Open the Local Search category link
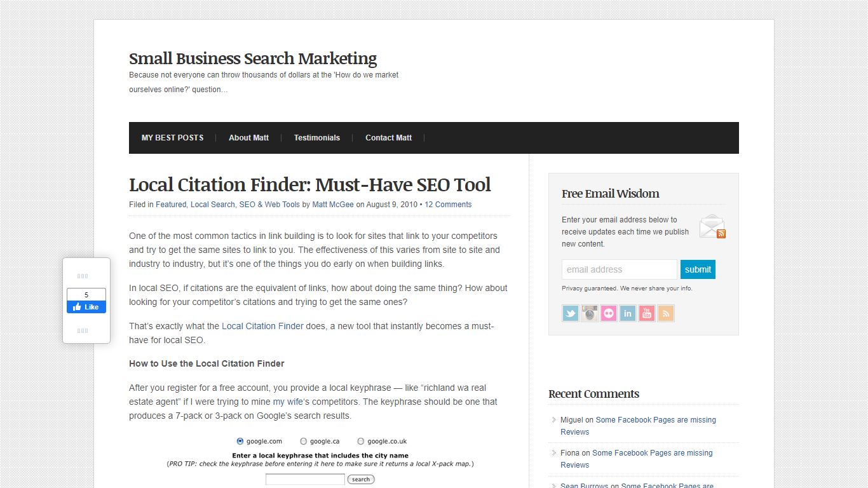 click(213, 205)
